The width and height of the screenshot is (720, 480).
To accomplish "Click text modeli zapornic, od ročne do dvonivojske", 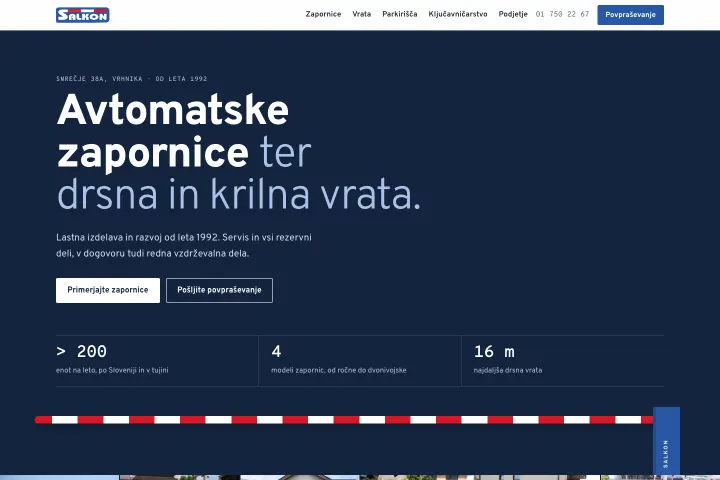I will point(338,370).
